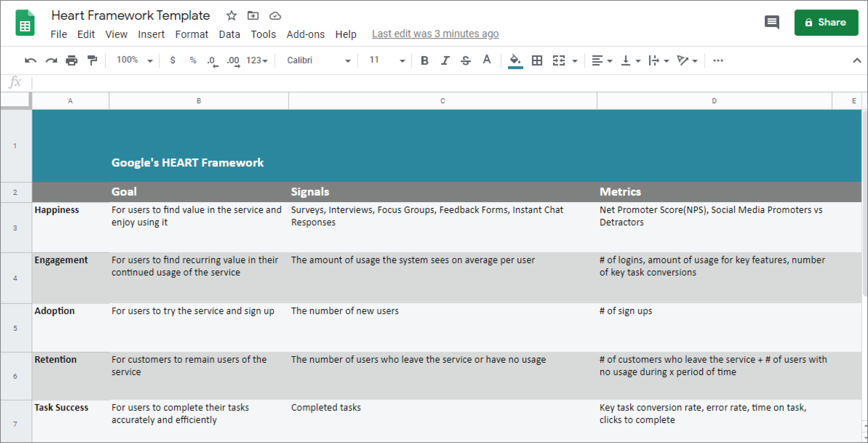Click the move to folder icon

pos(253,16)
